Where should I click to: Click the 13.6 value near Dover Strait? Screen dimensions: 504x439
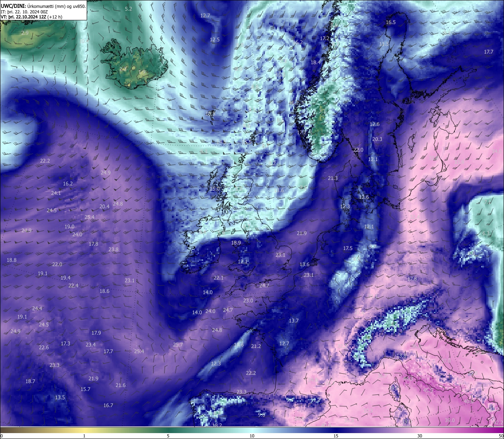[x=304, y=264]
